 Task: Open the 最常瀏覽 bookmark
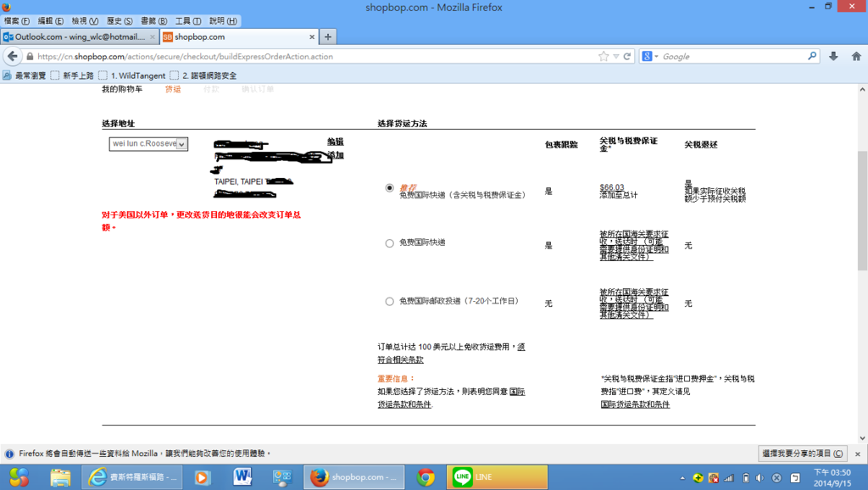(25, 75)
